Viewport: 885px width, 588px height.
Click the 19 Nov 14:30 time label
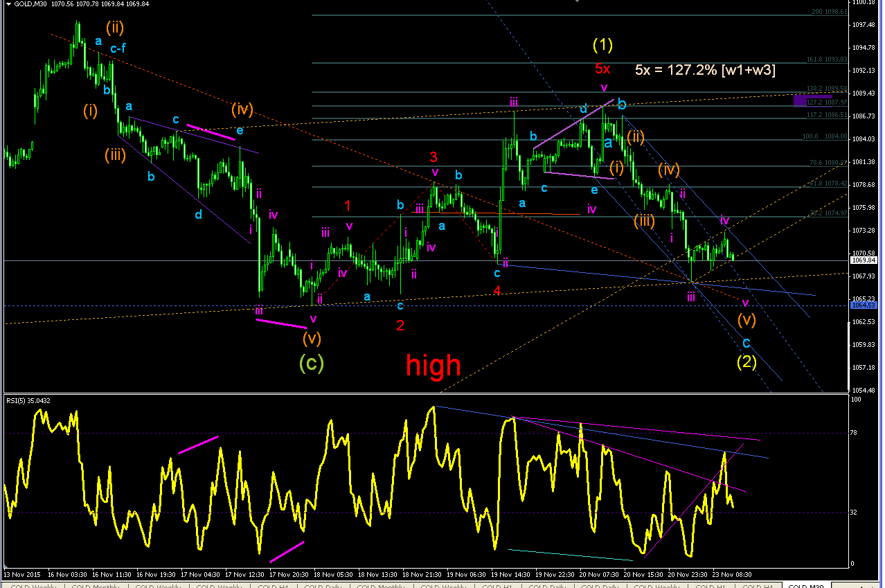pyautogui.click(x=510, y=574)
